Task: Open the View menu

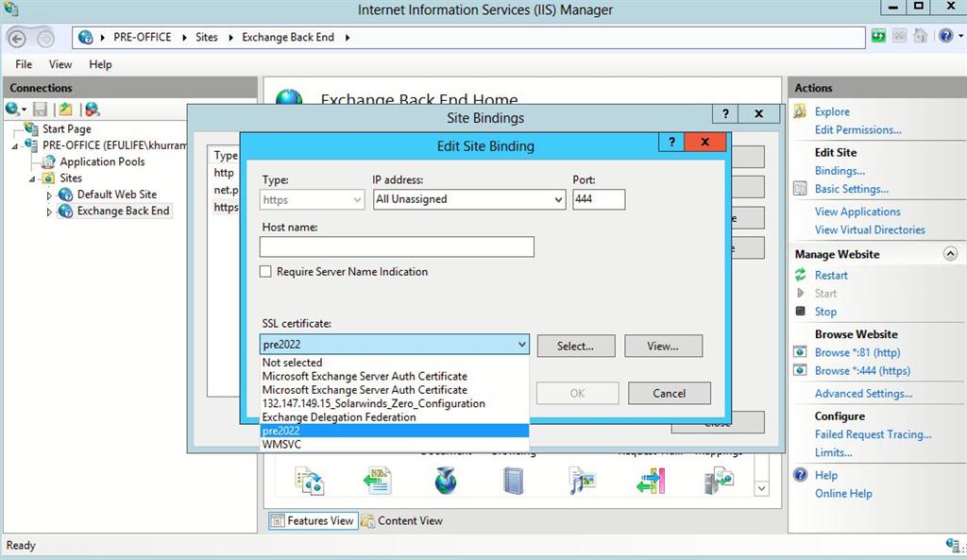Action: click(x=59, y=64)
